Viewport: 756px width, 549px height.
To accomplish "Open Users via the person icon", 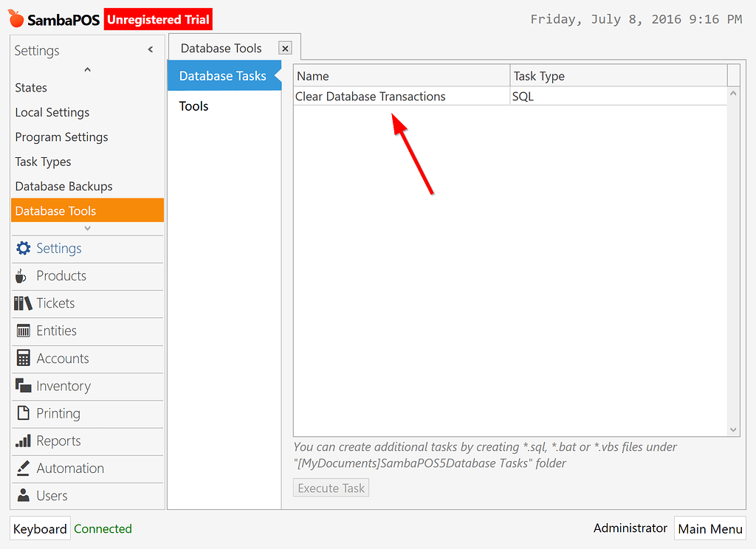I will [x=22, y=495].
